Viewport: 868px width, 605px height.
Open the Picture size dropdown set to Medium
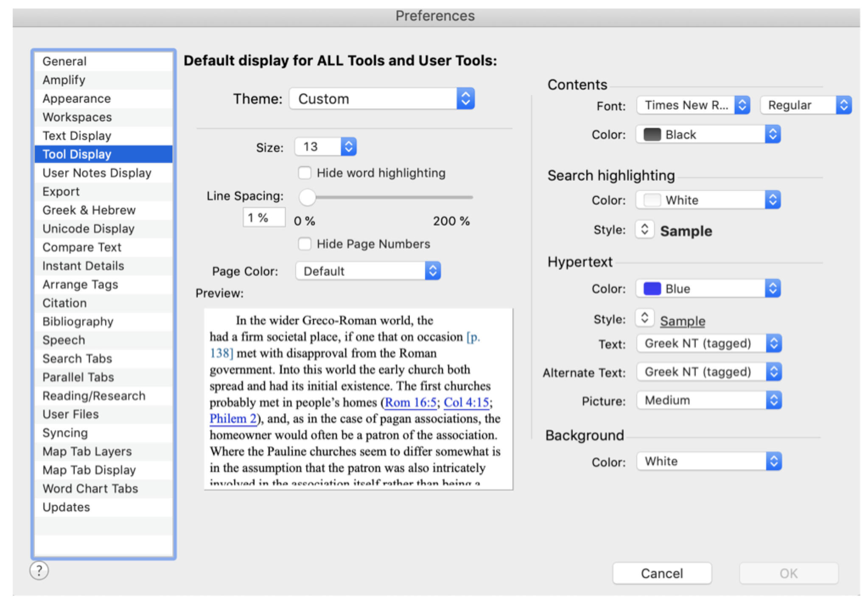709,400
